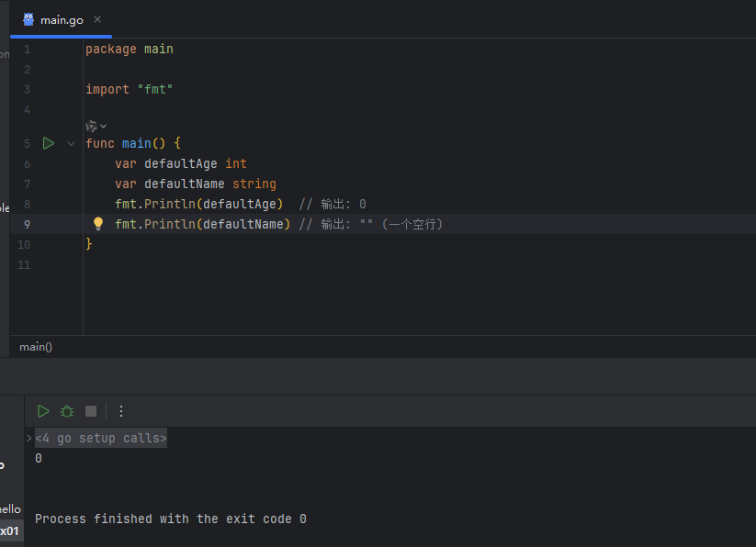Click the closing brace on line 10
This screenshot has height=547, width=756.
[x=89, y=243]
